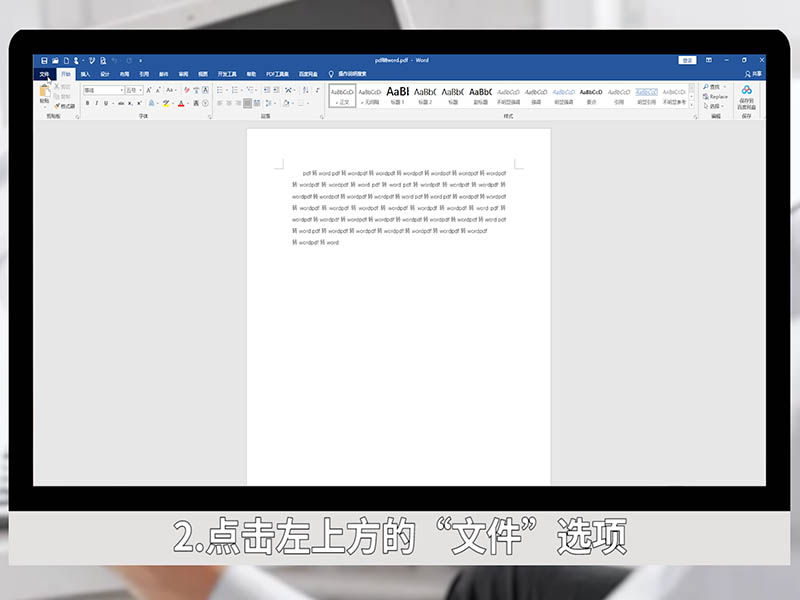The height and width of the screenshot is (600, 800).
Task: Apply the 标题 1 style
Action: [399, 95]
